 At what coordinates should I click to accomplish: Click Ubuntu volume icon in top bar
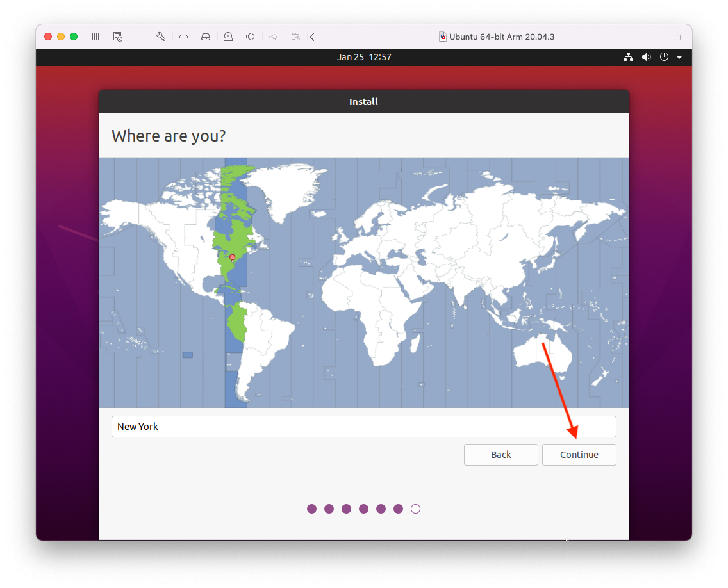tap(646, 57)
